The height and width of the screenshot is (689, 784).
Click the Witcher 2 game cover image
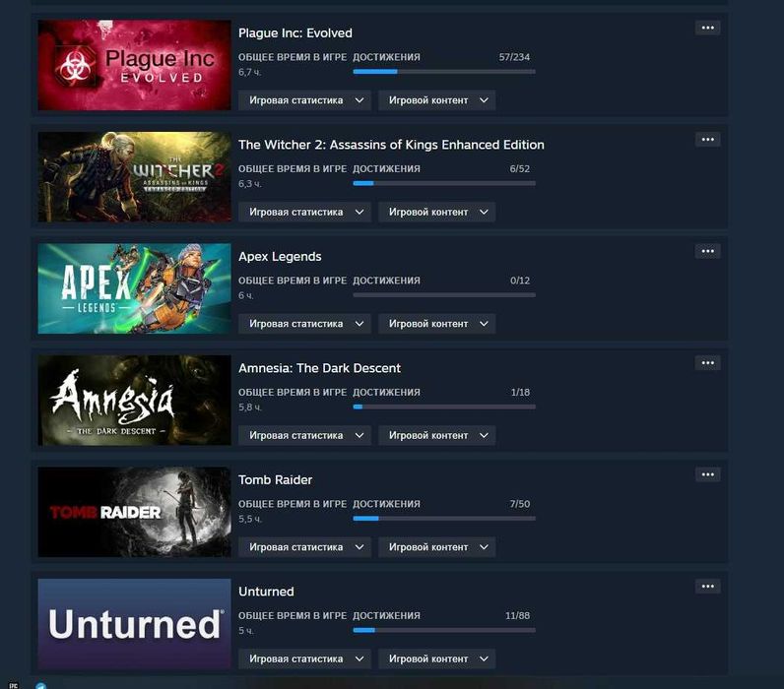click(x=135, y=177)
